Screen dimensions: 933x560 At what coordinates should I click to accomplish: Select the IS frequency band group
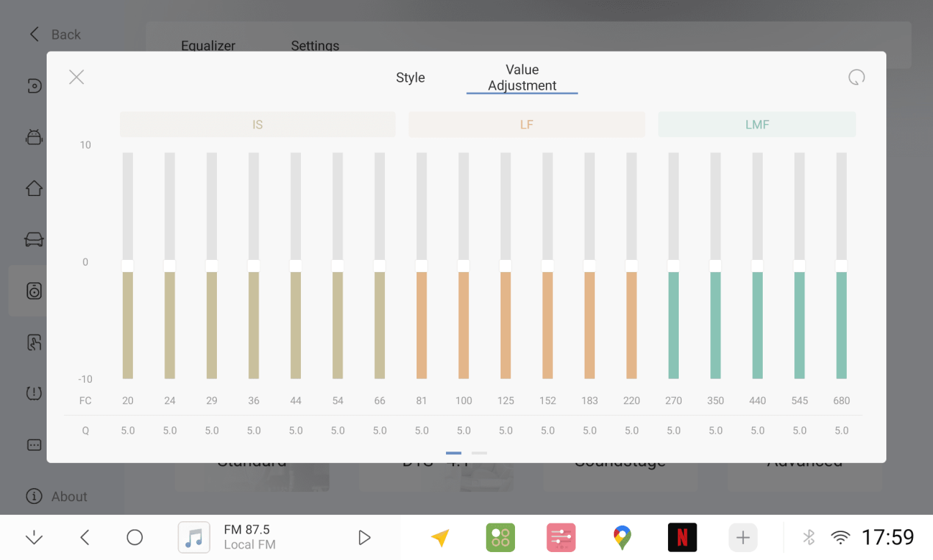click(x=258, y=124)
